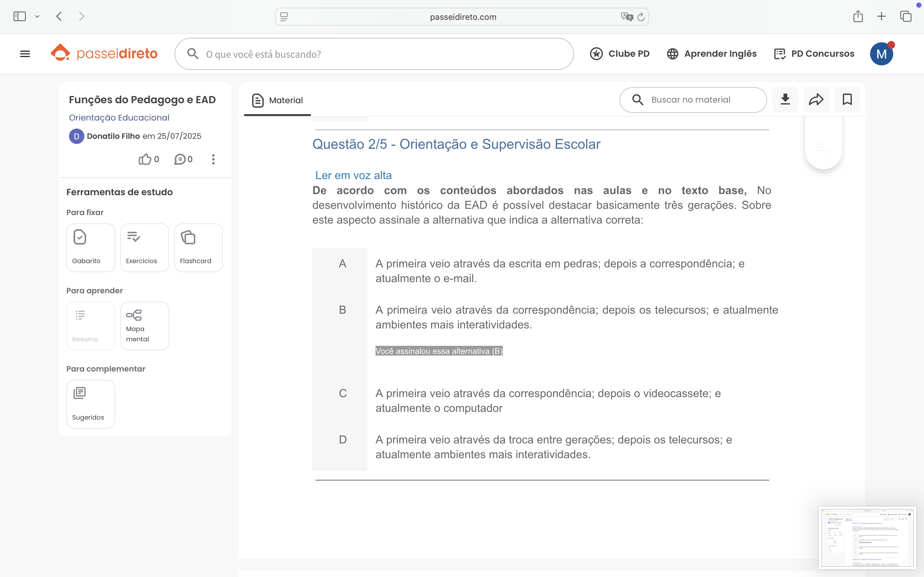This screenshot has height=577, width=924.
Task: Bookmark this material
Action: point(847,100)
